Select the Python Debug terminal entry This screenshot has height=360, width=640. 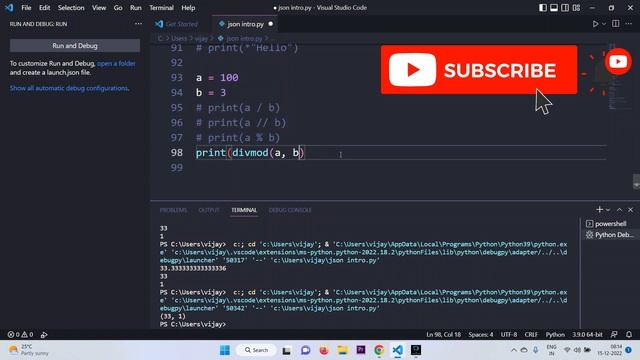pyautogui.click(x=610, y=235)
